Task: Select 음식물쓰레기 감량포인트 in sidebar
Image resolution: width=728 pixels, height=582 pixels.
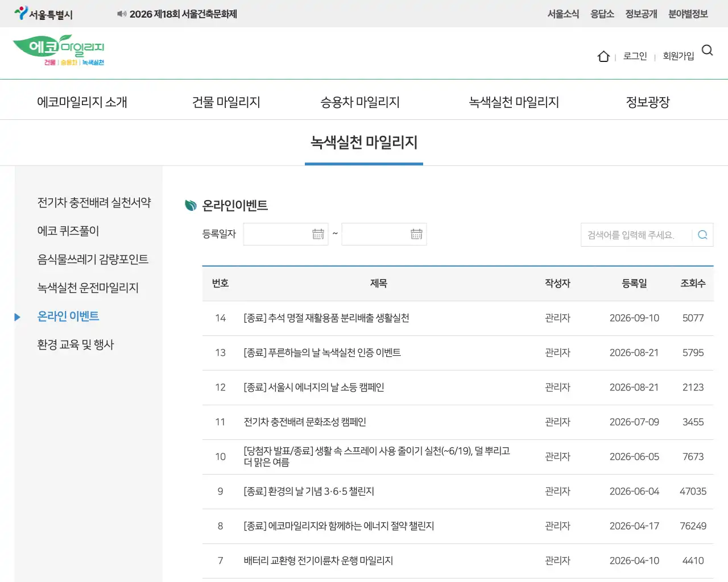Action: [x=93, y=259]
